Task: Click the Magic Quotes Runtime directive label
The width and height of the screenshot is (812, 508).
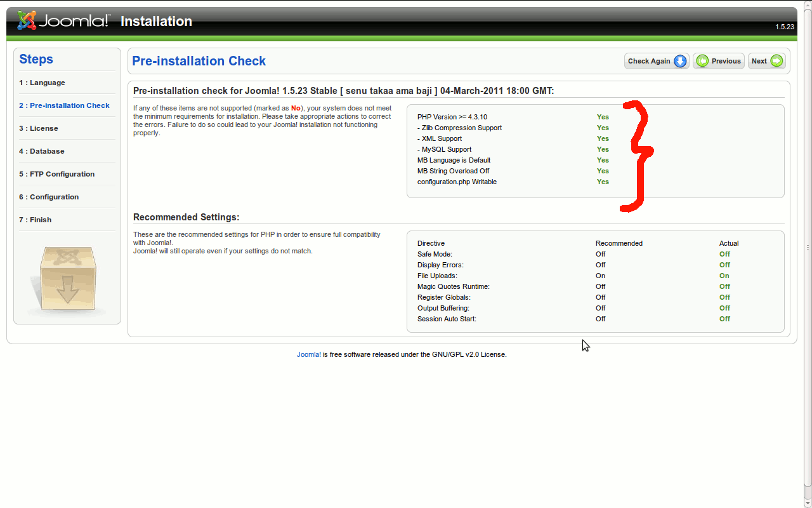Action: (x=454, y=286)
